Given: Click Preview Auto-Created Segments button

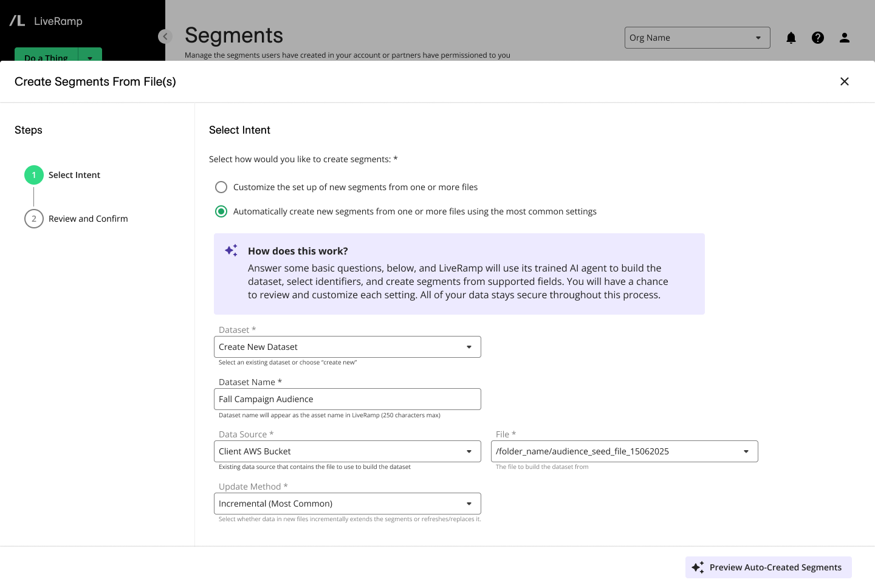Looking at the screenshot, I should click(x=769, y=567).
